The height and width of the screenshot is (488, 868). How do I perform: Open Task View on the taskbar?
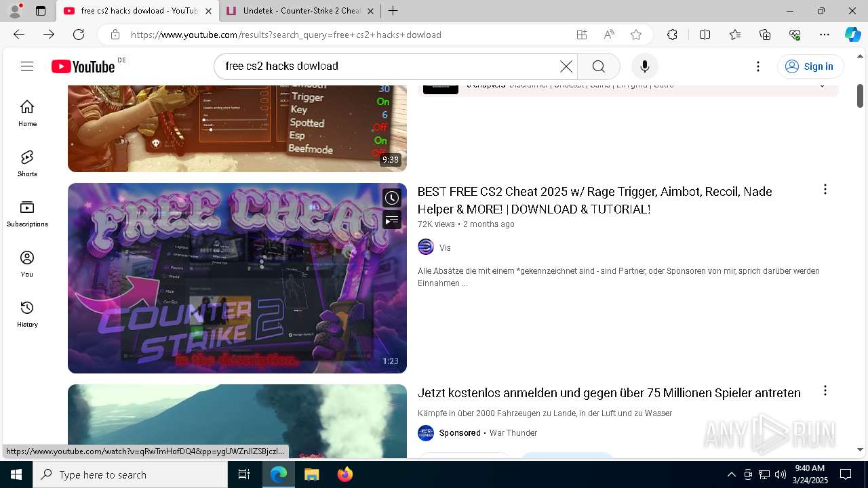(244, 474)
